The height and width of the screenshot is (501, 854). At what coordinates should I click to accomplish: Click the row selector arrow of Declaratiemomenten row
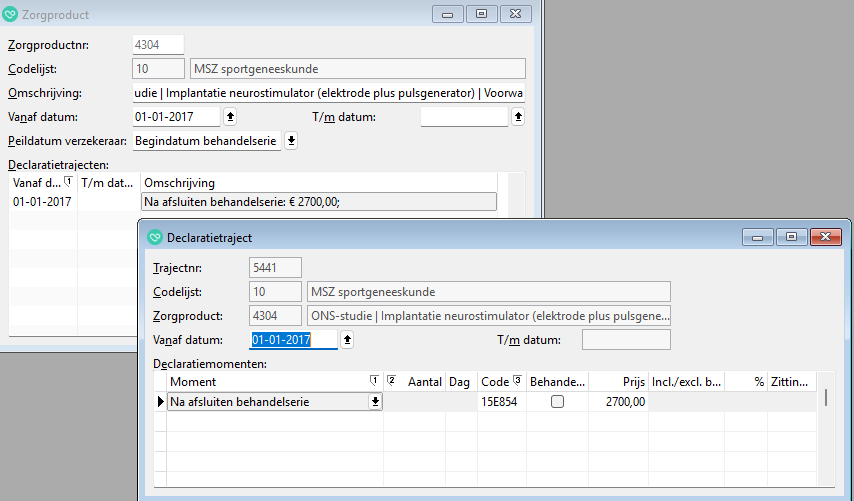pos(161,402)
